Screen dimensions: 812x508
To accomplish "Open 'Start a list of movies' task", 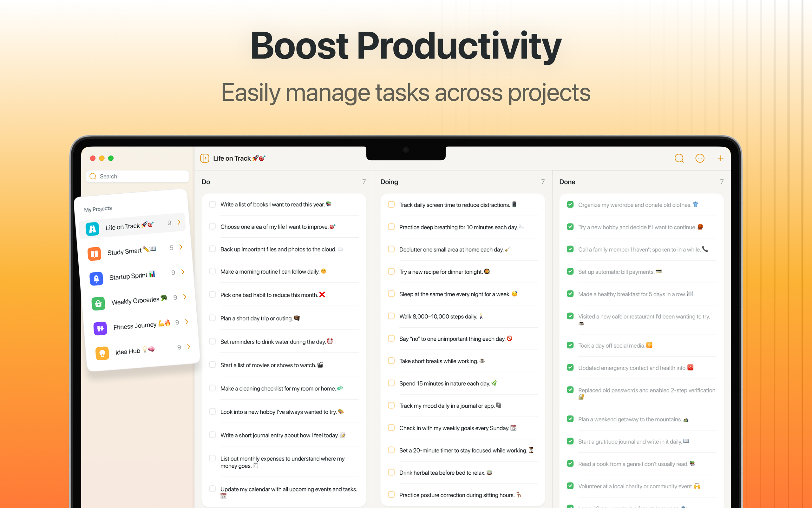I will (x=272, y=365).
